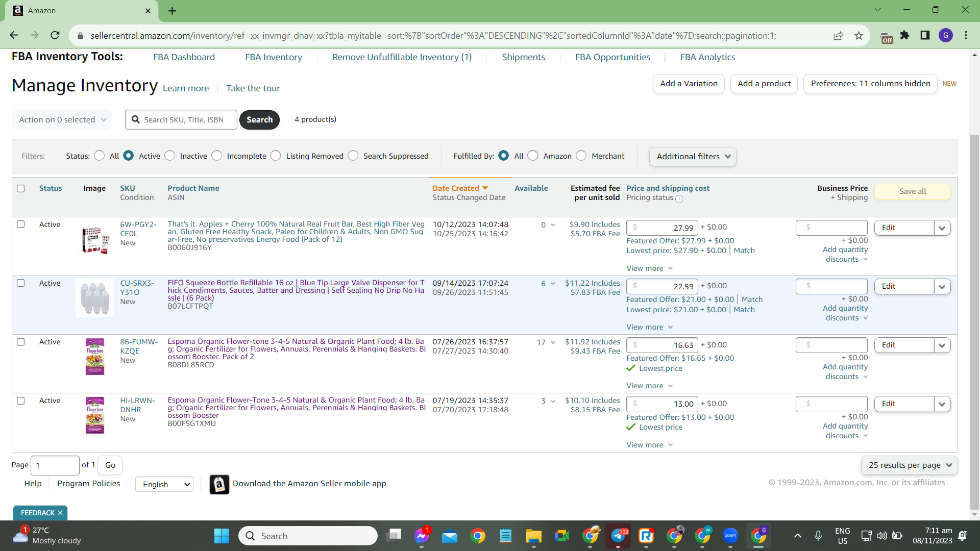Open the FIFO Squeeze Bottle product thumbnail
980x551 pixels.
94,297
